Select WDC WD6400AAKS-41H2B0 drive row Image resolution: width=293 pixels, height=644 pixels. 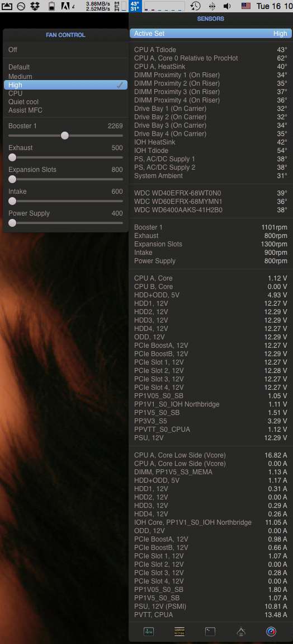(x=210, y=210)
